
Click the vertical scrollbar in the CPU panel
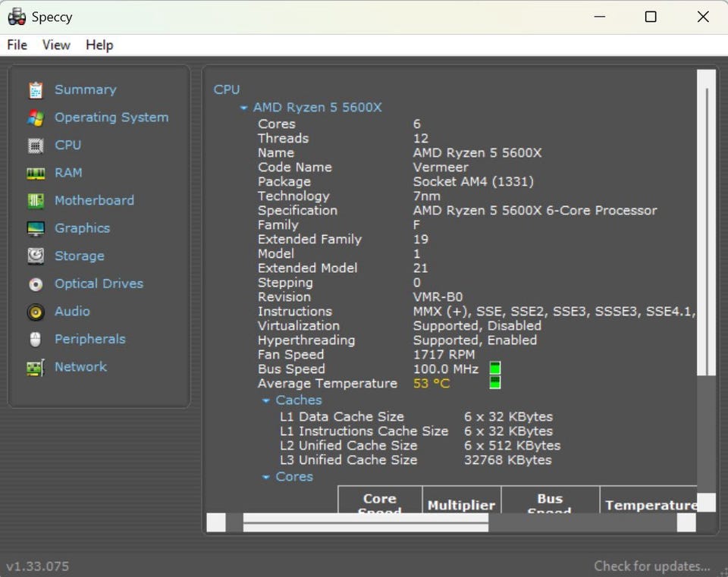coord(706,227)
